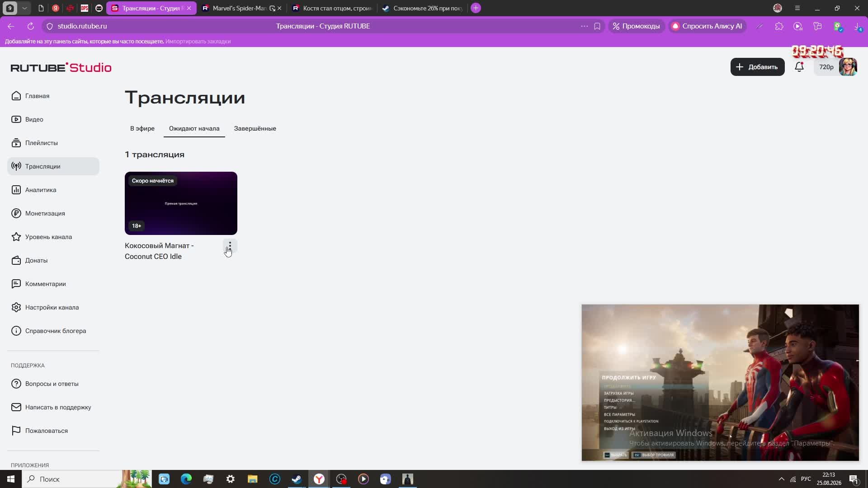Image resolution: width=868 pixels, height=488 pixels.
Task: Open a new browser tab
Action: tap(476, 8)
